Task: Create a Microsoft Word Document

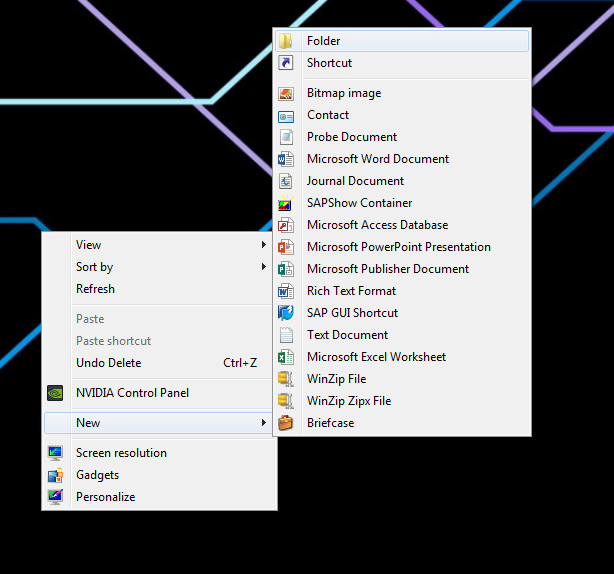Action: click(x=402, y=159)
